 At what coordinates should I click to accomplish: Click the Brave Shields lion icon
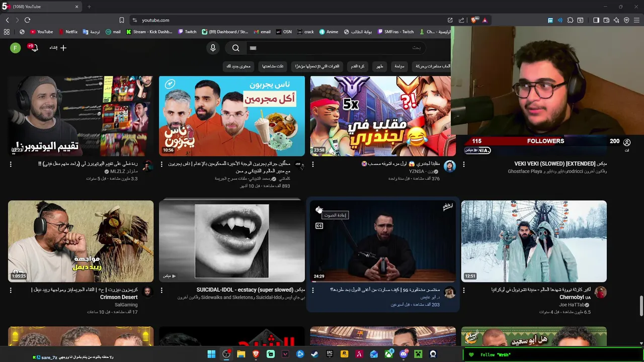point(474,20)
